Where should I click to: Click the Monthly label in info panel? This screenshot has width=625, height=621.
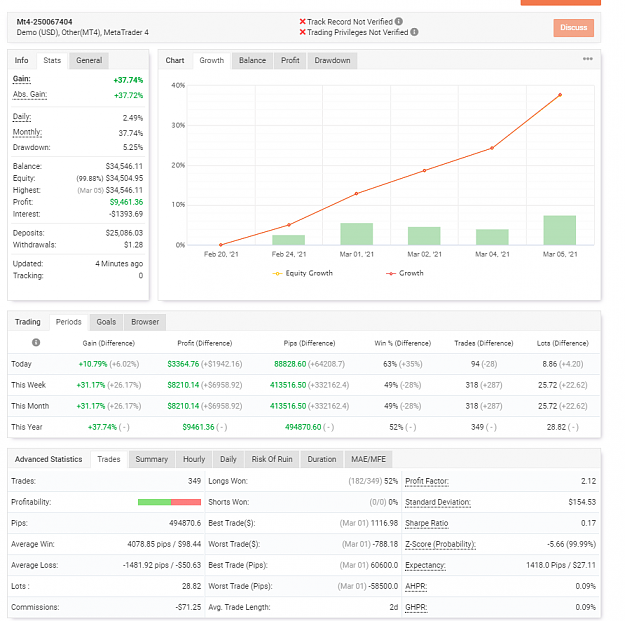coord(27,132)
